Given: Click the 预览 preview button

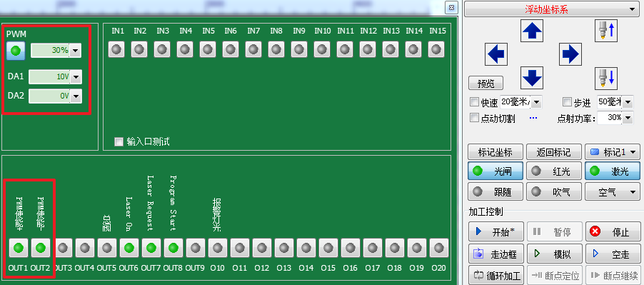Looking at the screenshot, I should tap(486, 84).
